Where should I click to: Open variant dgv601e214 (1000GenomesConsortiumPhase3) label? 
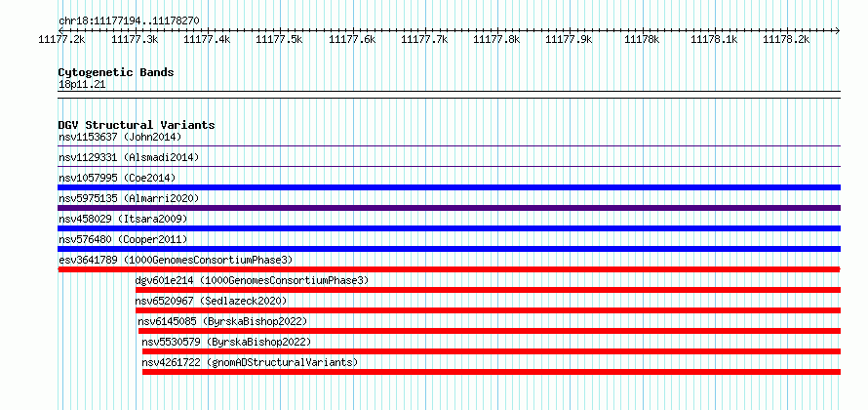pos(252,280)
